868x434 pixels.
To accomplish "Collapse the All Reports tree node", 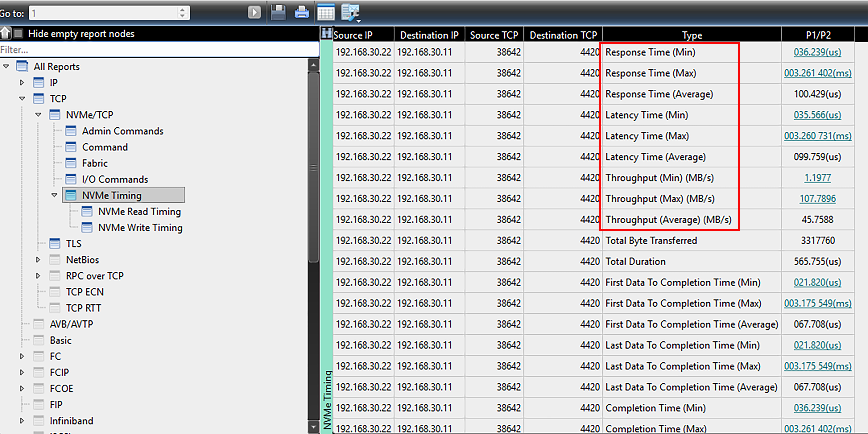I will (6, 66).
